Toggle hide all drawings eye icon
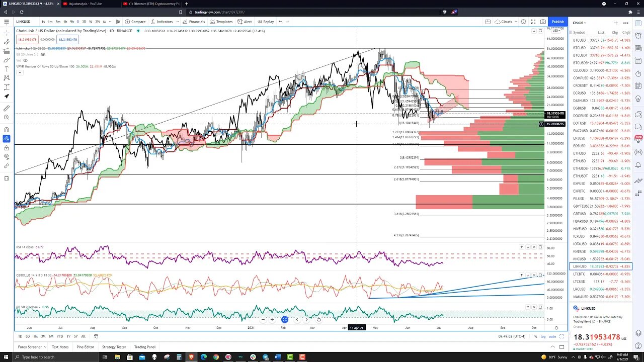This screenshot has width=644, height=362. tap(7, 157)
